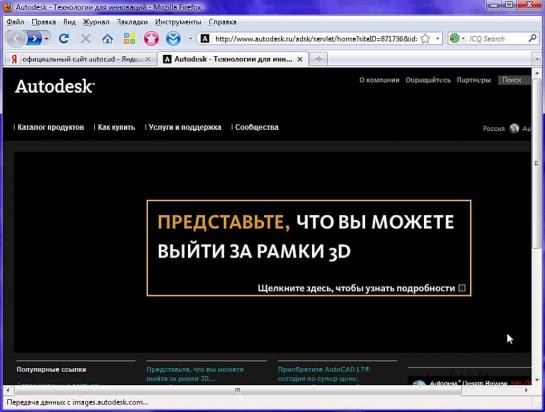Screen dimensions: 545x412
Task: Go forward with the blue arrow button
Action: pyautogui.click(x=35, y=38)
